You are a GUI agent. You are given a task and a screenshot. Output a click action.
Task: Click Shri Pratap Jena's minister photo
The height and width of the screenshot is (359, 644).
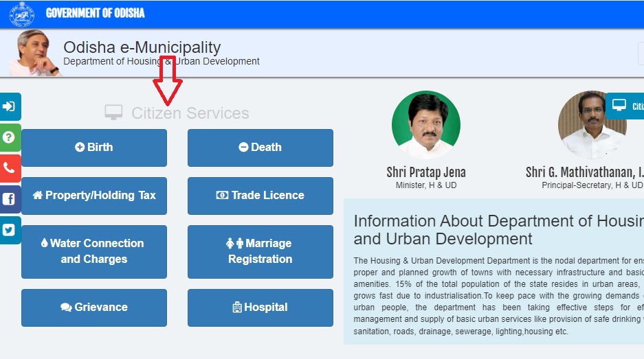[425, 125]
